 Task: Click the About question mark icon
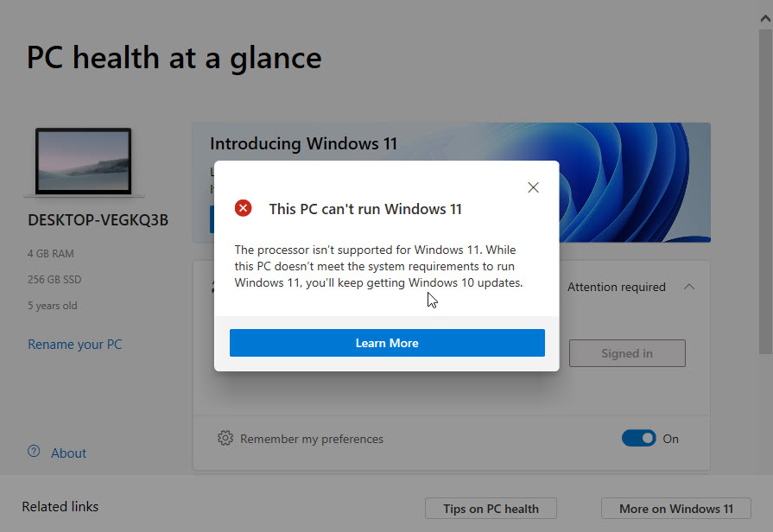click(35, 452)
